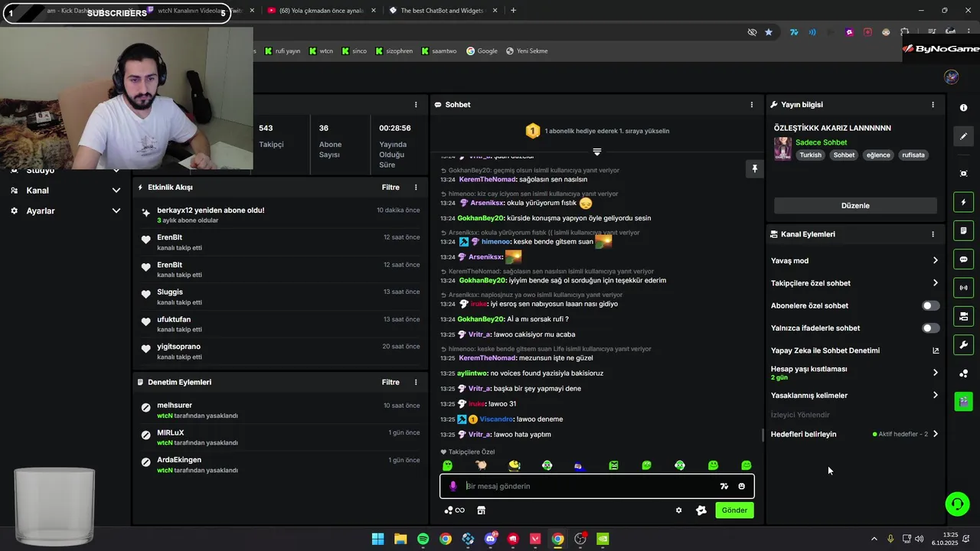This screenshot has height=551, width=980.
Task: Toggle Yalnızca ifadelerle sohbet switch
Action: click(930, 328)
